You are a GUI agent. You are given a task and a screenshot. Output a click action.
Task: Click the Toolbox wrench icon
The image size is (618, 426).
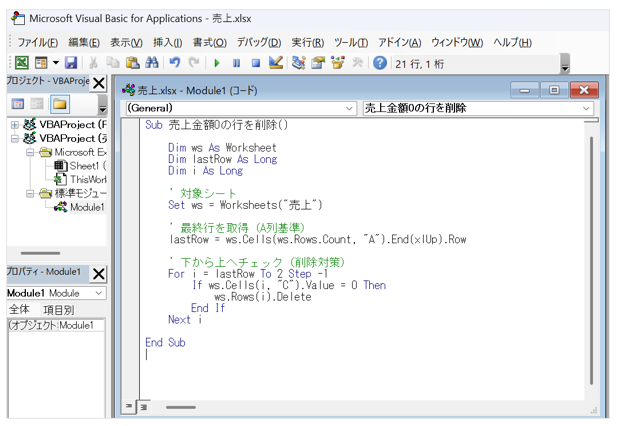tap(357, 63)
